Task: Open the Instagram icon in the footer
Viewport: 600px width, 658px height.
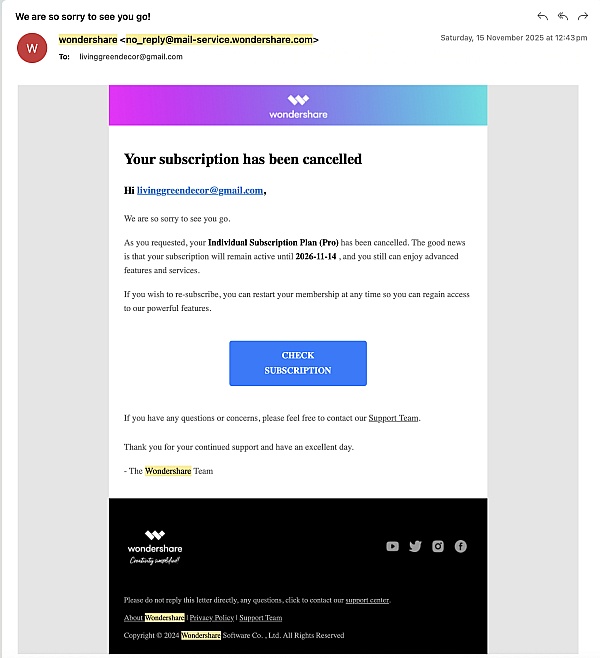Action: (438, 546)
